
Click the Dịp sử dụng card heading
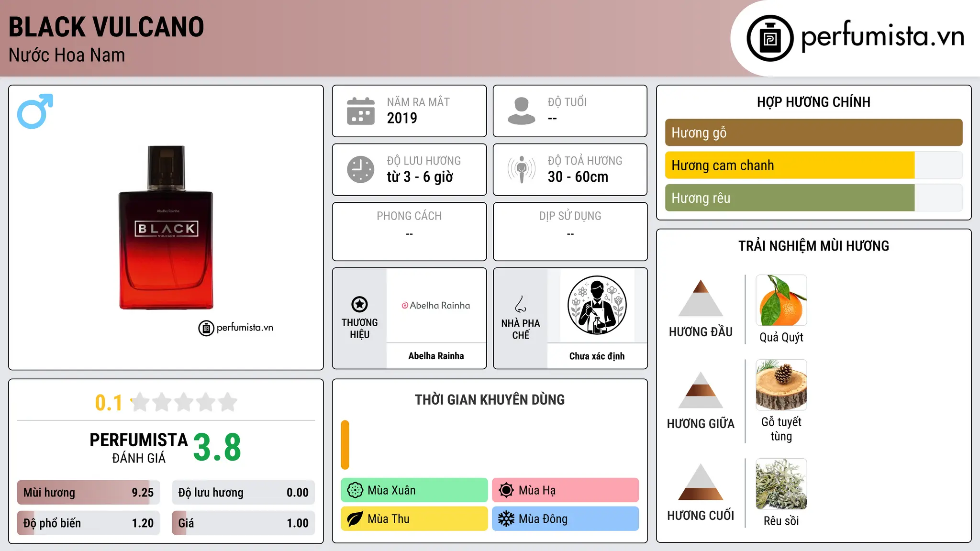(570, 216)
